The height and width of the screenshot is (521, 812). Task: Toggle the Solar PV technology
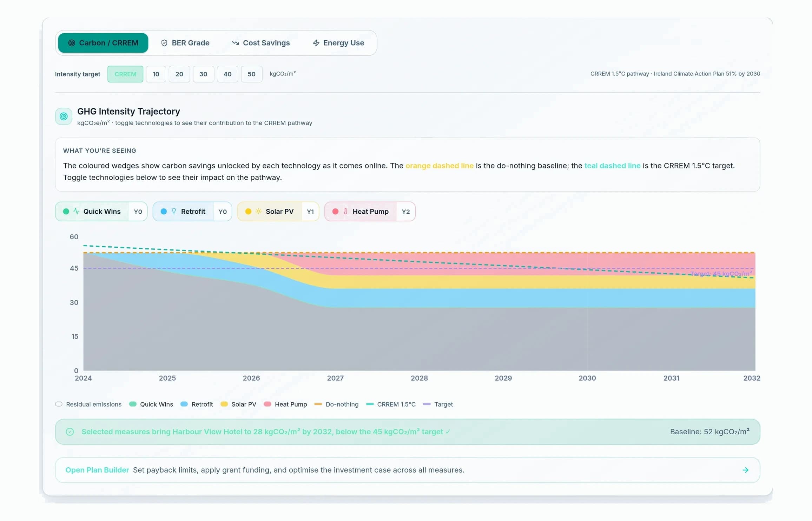(x=270, y=212)
